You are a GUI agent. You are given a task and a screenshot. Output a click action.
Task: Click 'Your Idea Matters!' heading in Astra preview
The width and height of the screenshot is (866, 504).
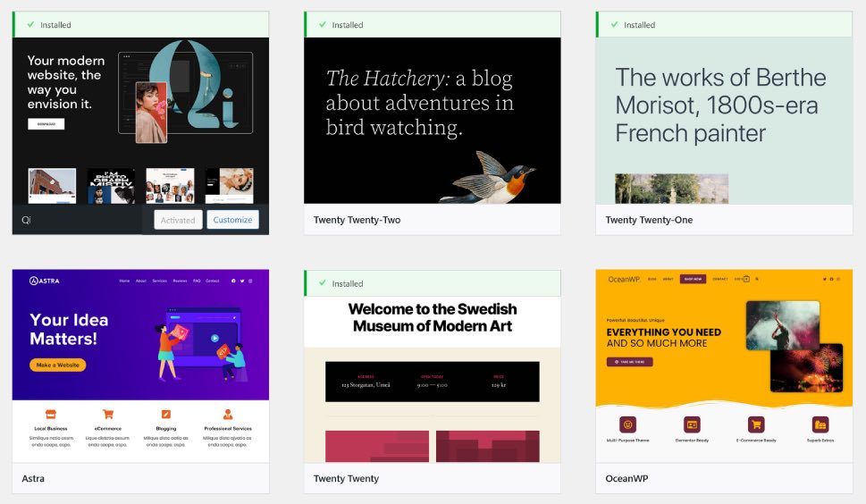coord(69,329)
